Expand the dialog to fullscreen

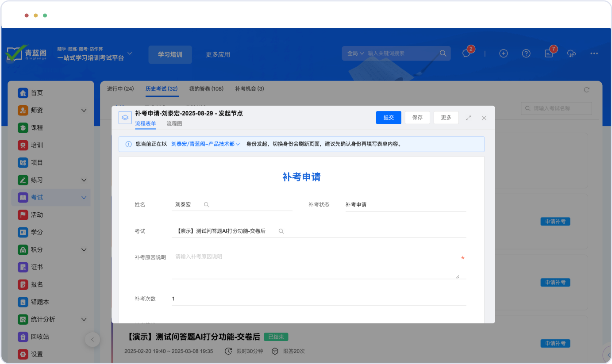tap(469, 118)
